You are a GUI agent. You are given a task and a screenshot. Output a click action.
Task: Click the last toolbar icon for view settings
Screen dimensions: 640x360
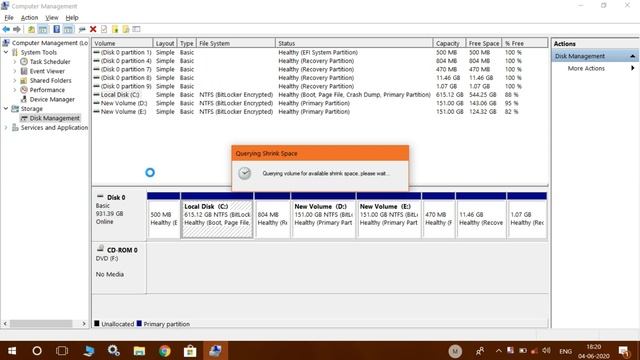[136, 29]
